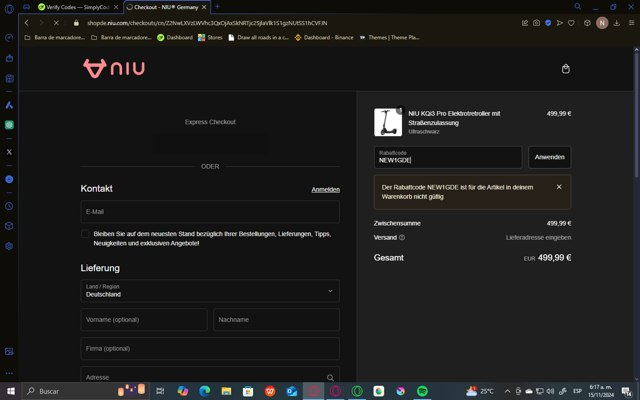Open a new tab with plus
The height and width of the screenshot is (400, 640).
pyautogui.click(x=217, y=6)
